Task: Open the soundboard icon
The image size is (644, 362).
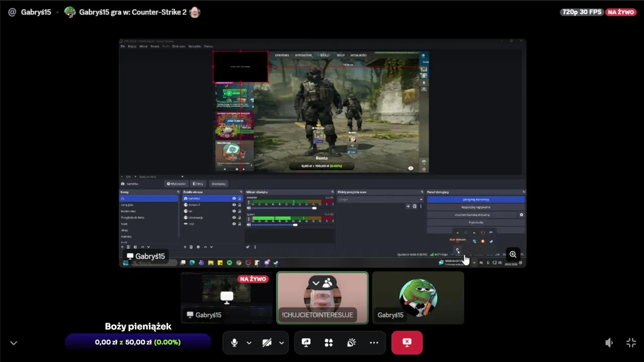Action: pos(351,342)
